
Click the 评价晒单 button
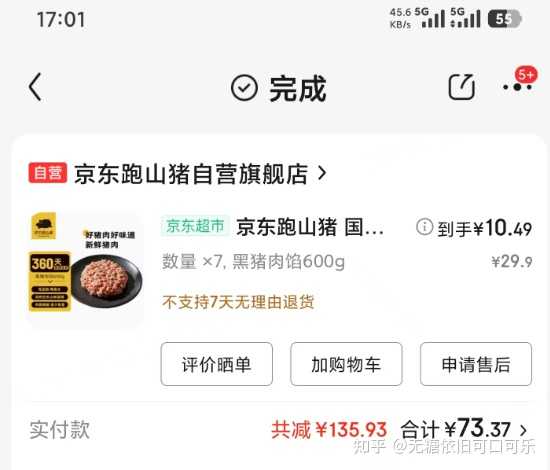(216, 364)
